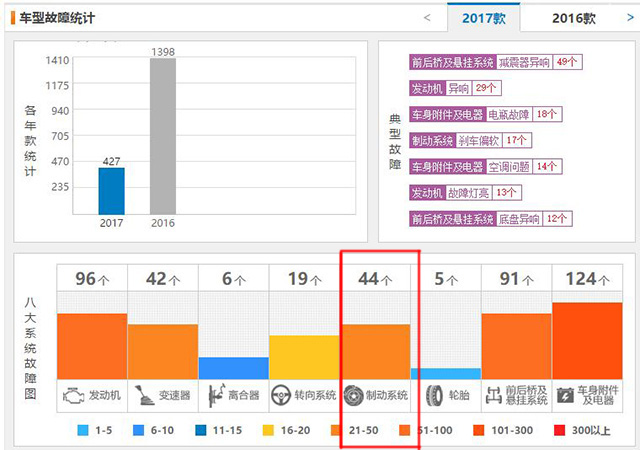Image resolution: width=640 pixels, height=450 pixels.
Task: Open the 底盘异响 12个 fault tag
Action: click(491, 219)
